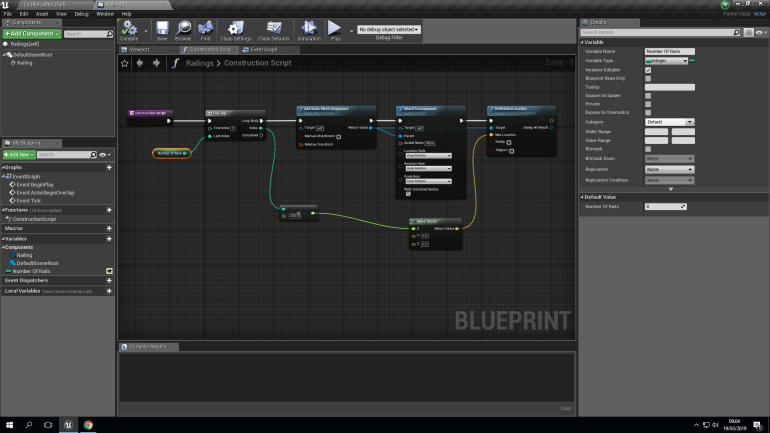Bookmark graph with star icon

[x=125, y=63]
